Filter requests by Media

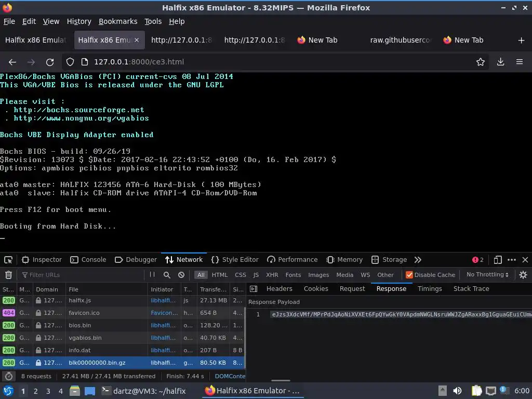[x=344, y=275]
